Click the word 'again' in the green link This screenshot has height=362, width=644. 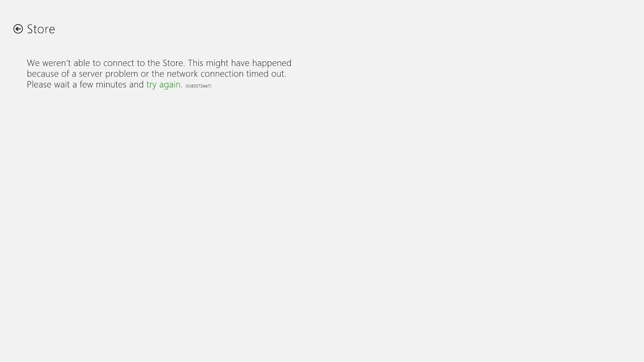[x=170, y=85]
